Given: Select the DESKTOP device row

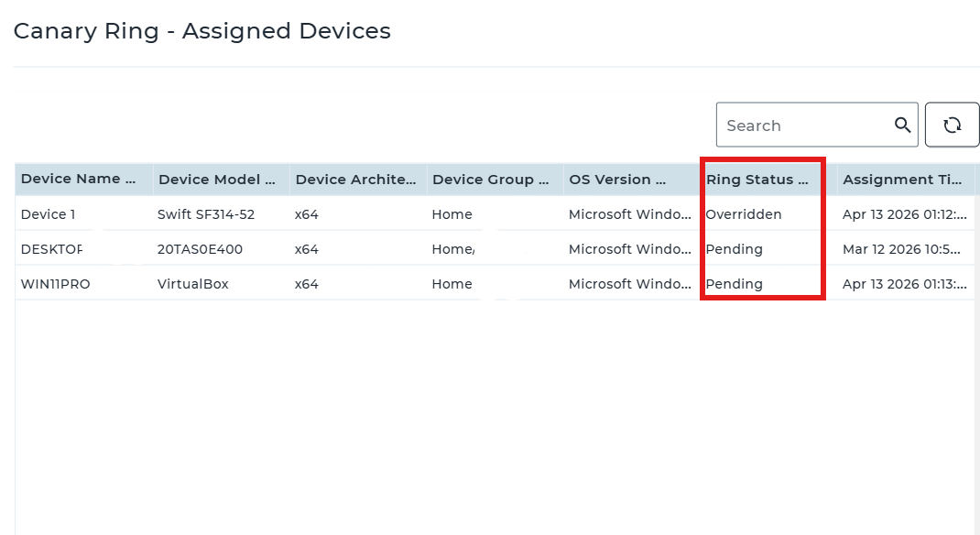Looking at the screenshot, I should tap(495, 249).
